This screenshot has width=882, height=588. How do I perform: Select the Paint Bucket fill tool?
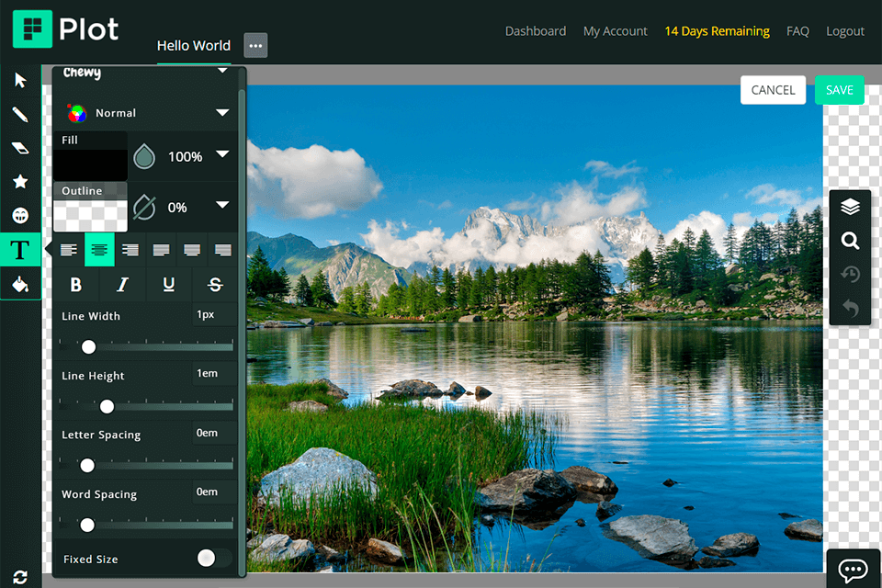click(x=20, y=283)
